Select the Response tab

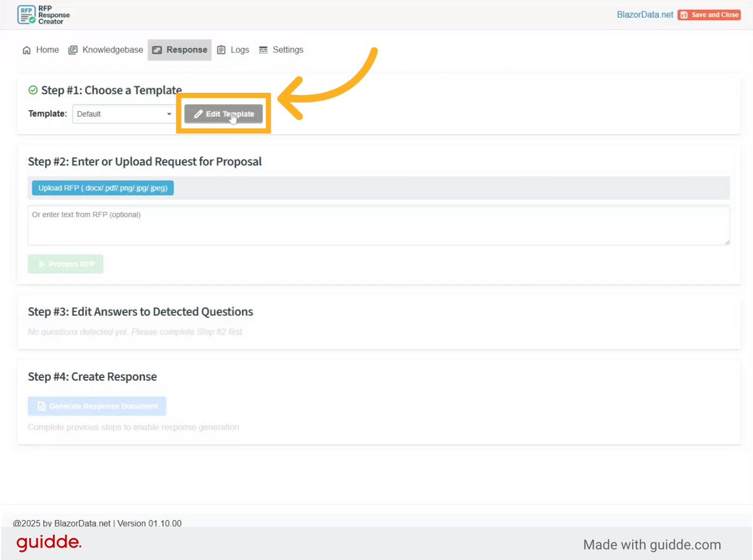[x=180, y=50]
